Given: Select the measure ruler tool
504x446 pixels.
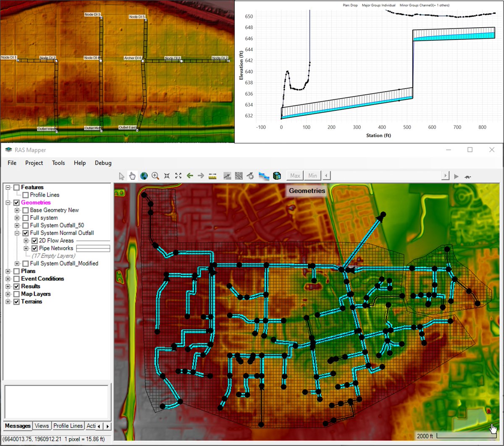Looking at the screenshot, I should pos(212,176).
